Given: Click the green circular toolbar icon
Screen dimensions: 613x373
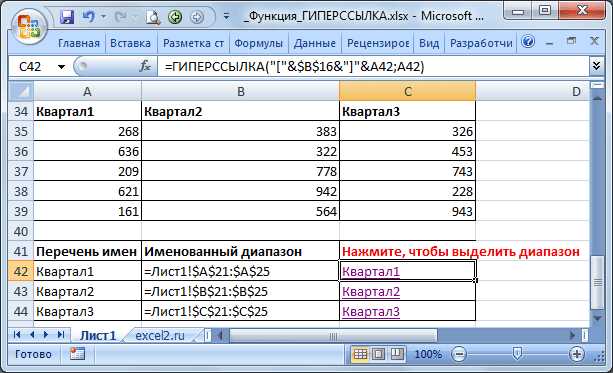Looking at the screenshot, I should [175, 17].
